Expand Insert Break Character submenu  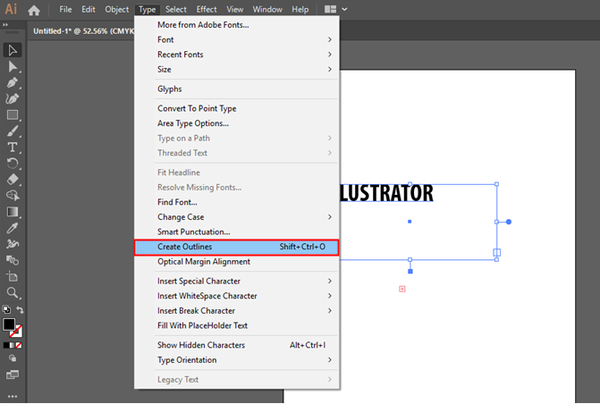tap(236, 311)
